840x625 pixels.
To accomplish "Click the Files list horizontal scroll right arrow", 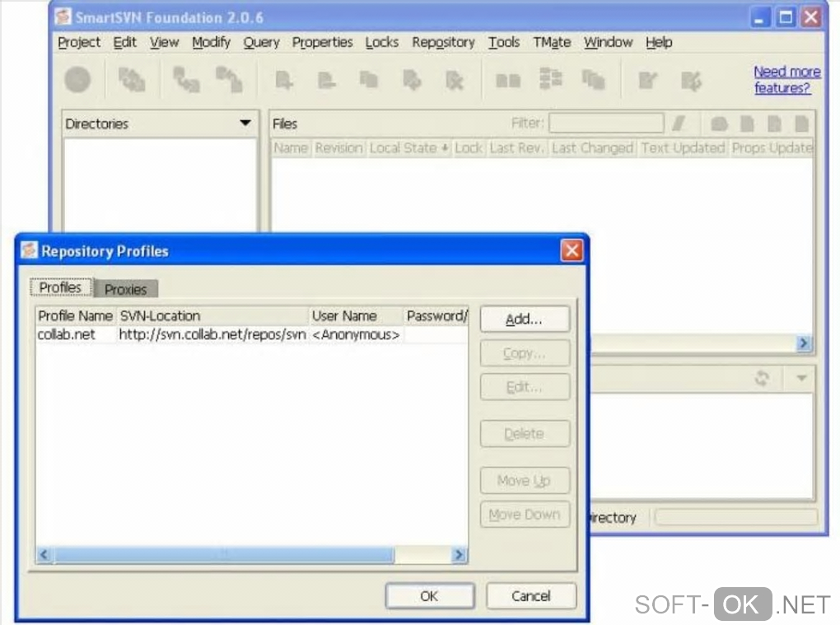I will tap(803, 343).
